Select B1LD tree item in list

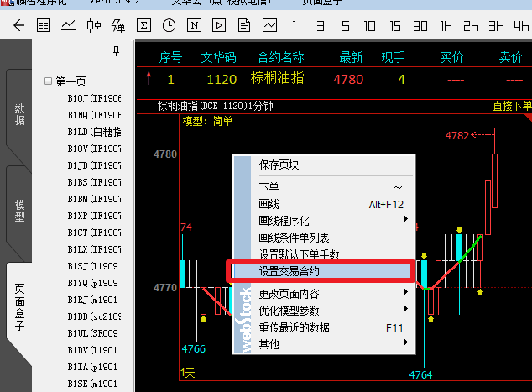click(94, 132)
